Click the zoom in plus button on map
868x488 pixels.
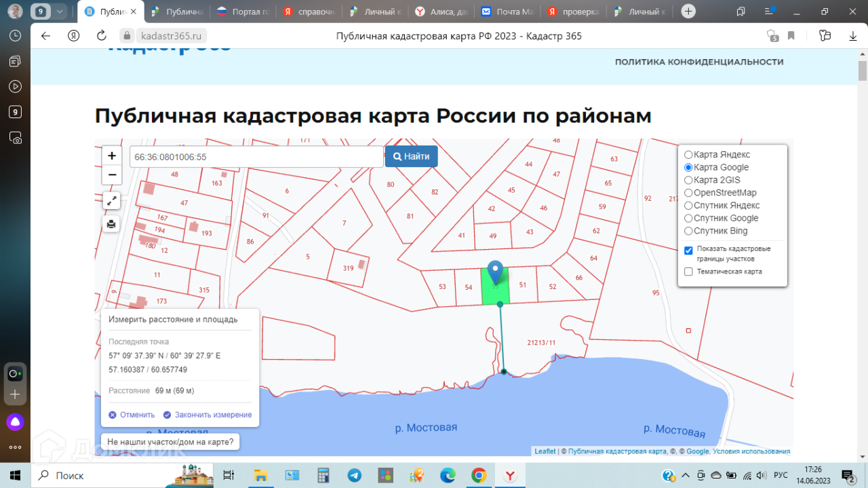(112, 155)
